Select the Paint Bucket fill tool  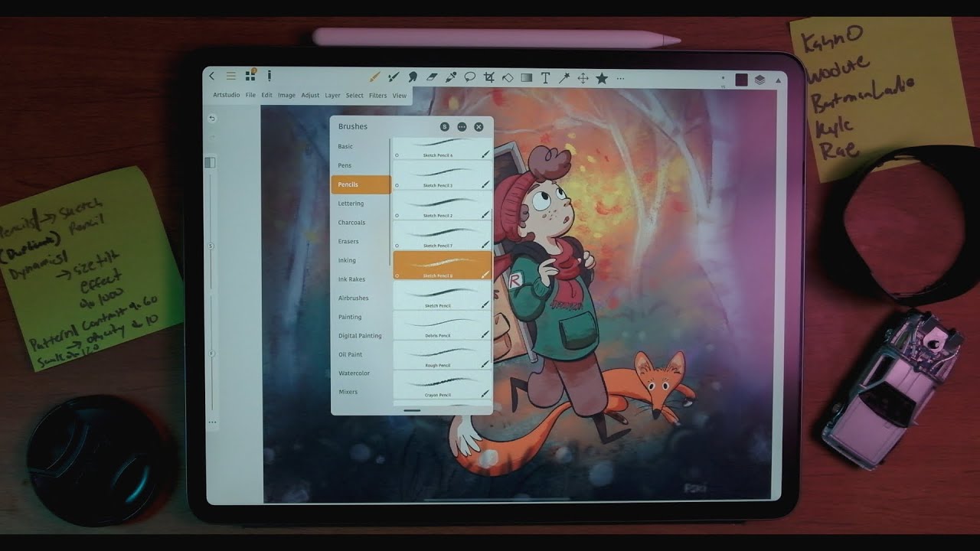point(508,77)
